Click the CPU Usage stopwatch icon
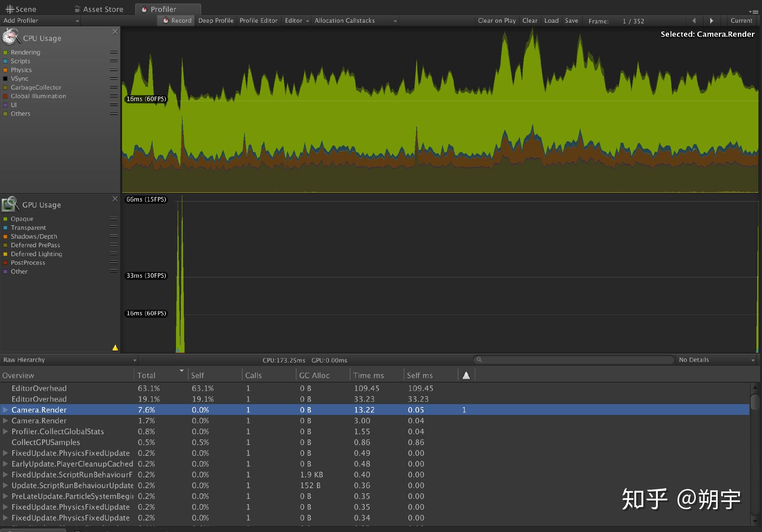762x532 pixels. pos(10,37)
